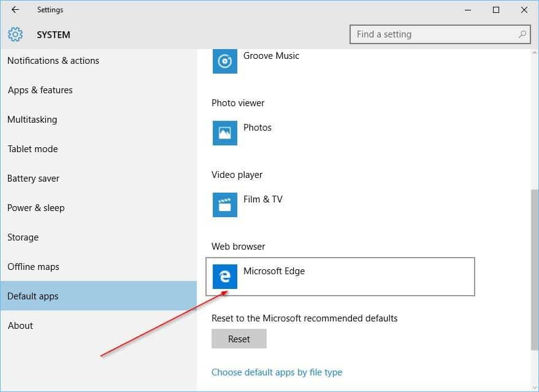Open the Storage section
The image size is (539, 392).
[98, 237]
